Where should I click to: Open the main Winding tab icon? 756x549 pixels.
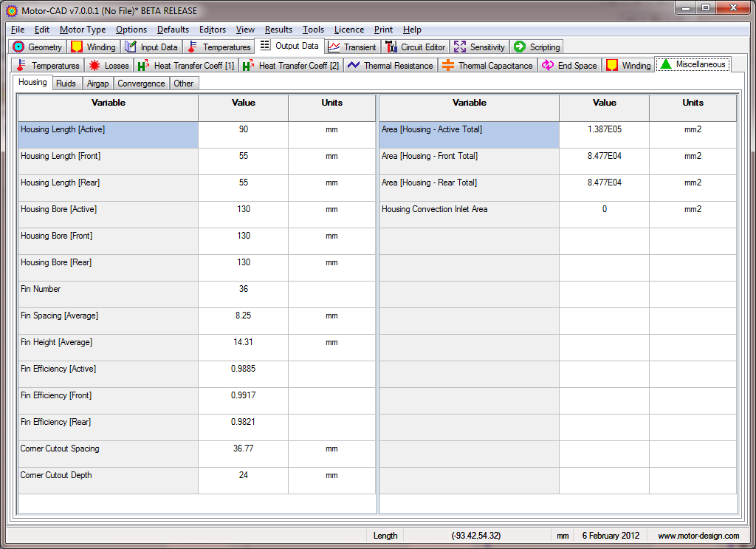coord(77,47)
